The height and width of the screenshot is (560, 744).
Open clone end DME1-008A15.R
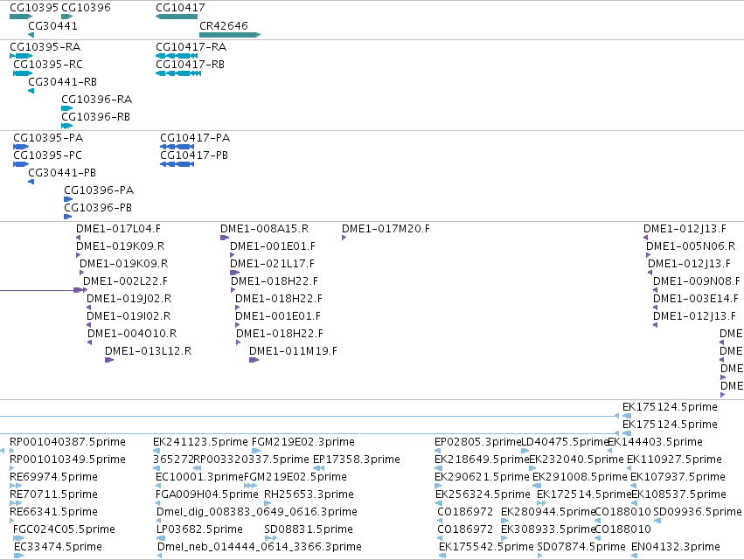[x=265, y=229]
